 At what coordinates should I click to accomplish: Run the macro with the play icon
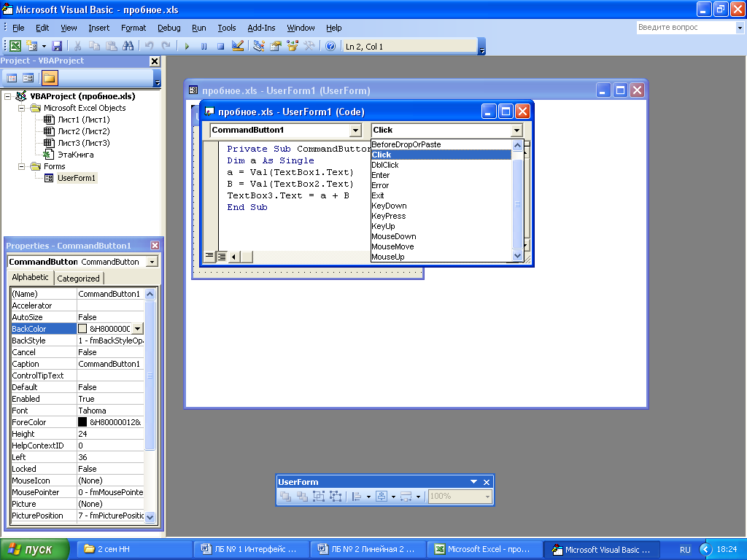tap(187, 46)
